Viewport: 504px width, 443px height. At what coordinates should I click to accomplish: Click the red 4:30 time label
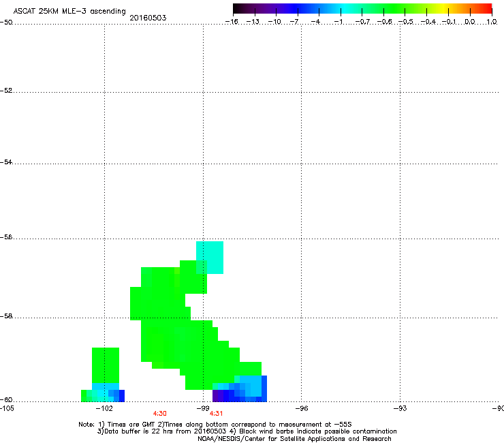[160, 414]
